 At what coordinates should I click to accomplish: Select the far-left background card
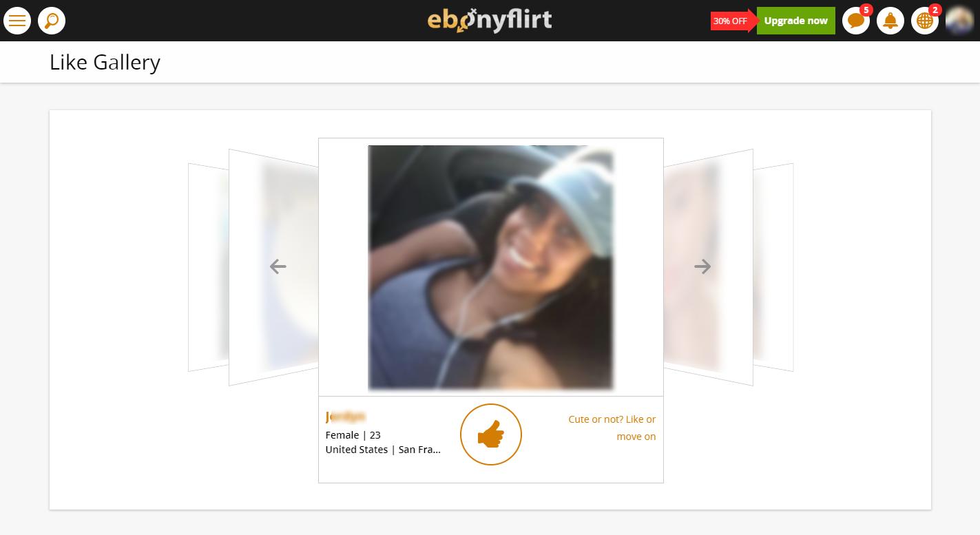click(208, 267)
